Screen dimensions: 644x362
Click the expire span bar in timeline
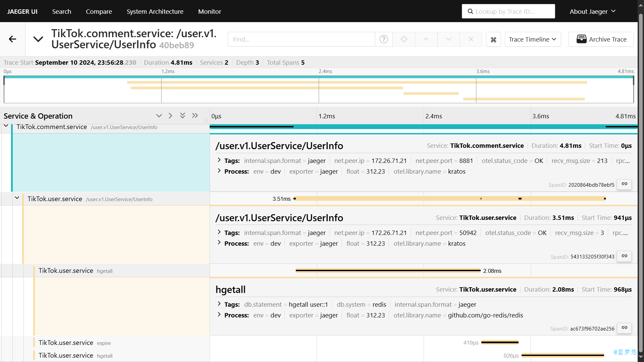click(x=500, y=342)
